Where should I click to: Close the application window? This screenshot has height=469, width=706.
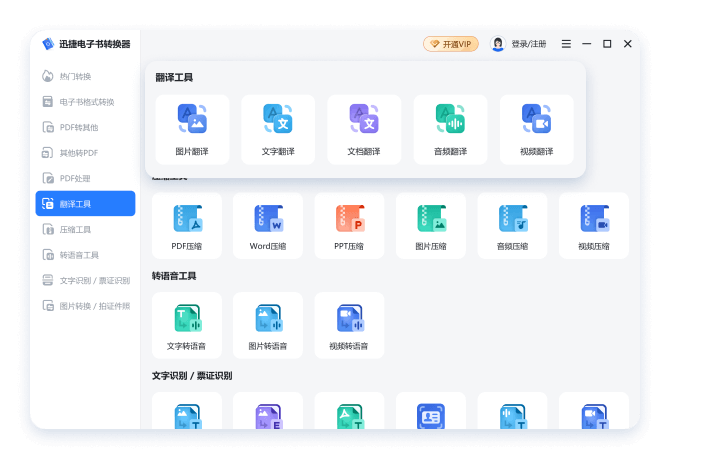tap(628, 44)
